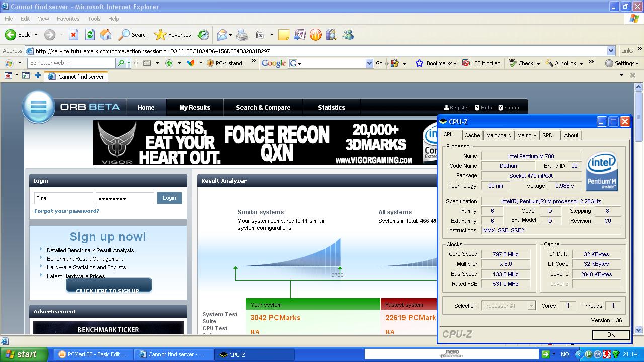Open the History clock icon
Screen dimensions: 644x362
[x=203, y=35]
